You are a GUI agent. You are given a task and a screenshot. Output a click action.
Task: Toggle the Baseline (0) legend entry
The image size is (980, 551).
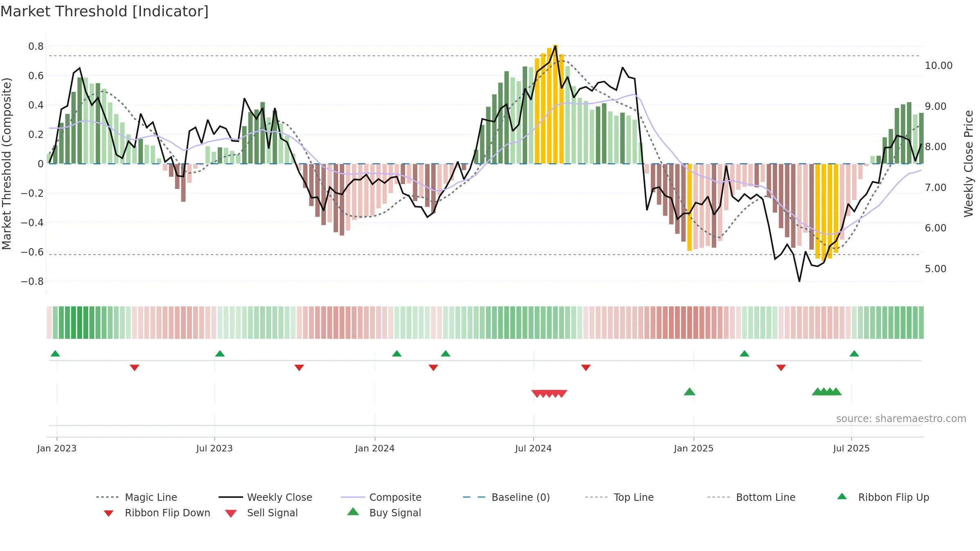[506, 497]
